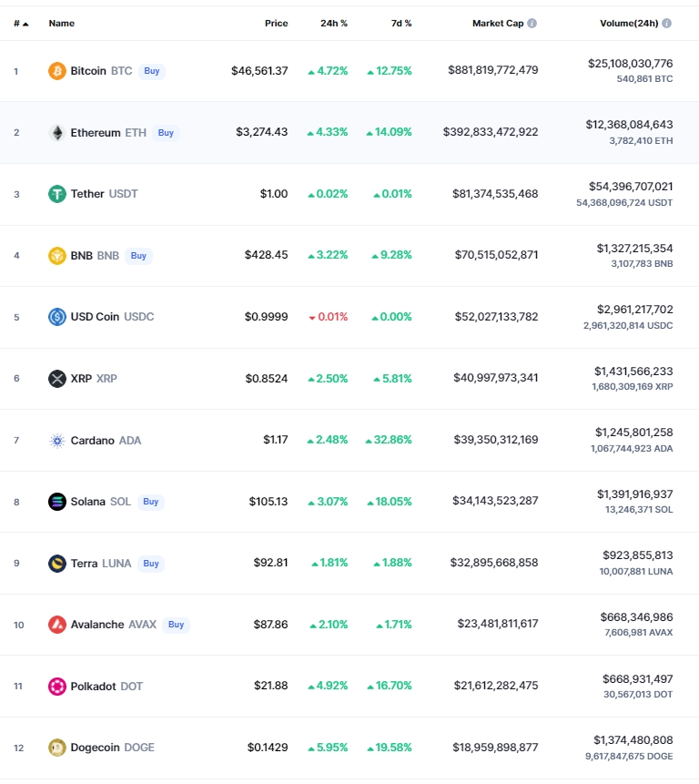The height and width of the screenshot is (784, 699).
Task: Open Market Cap info tooltip icon
Action: pos(532,23)
